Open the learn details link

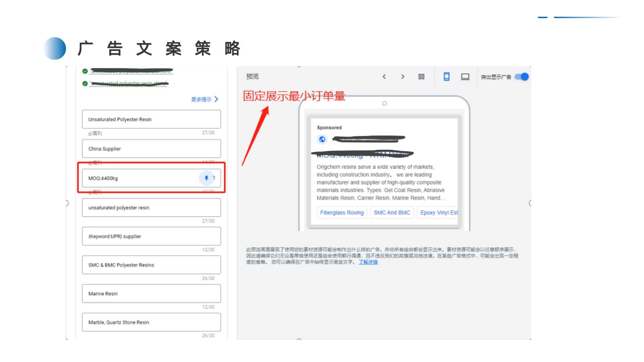click(368, 262)
